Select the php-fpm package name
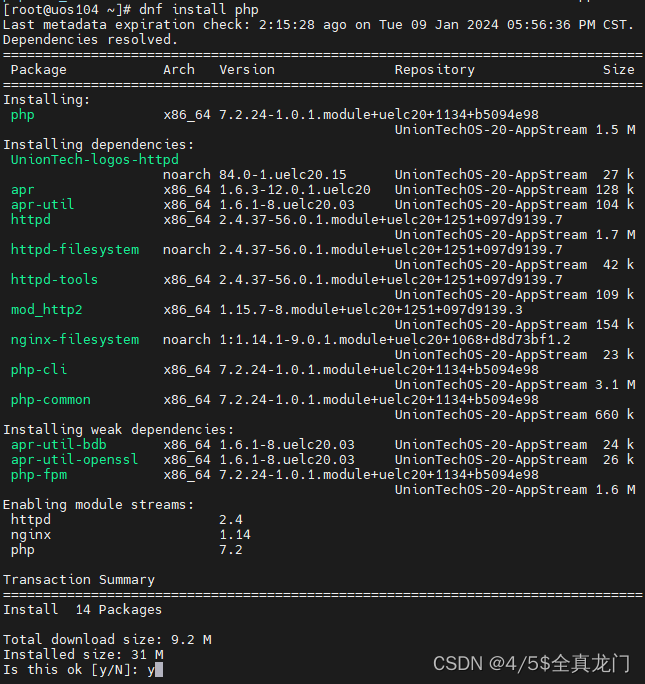Viewport: 645px width, 684px height. pyautogui.click(x=39, y=475)
